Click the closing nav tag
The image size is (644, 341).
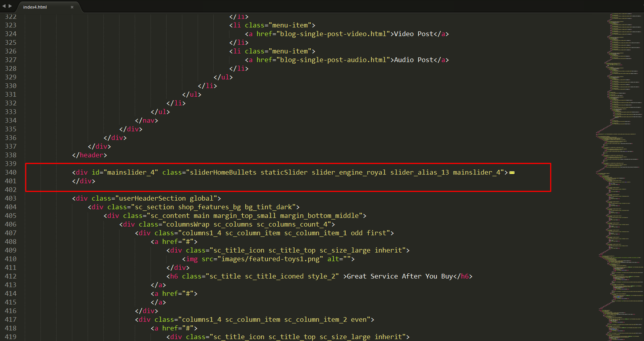tap(147, 121)
